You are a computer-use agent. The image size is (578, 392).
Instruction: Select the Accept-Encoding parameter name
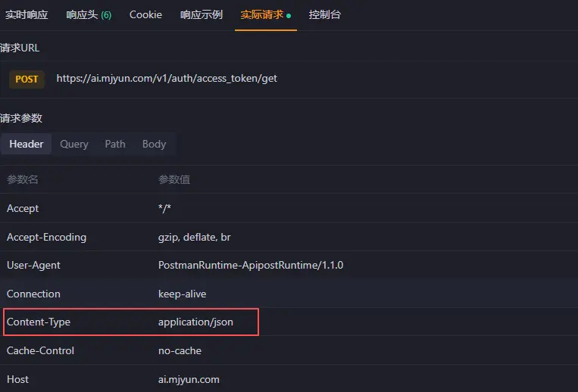click(46, 237)
